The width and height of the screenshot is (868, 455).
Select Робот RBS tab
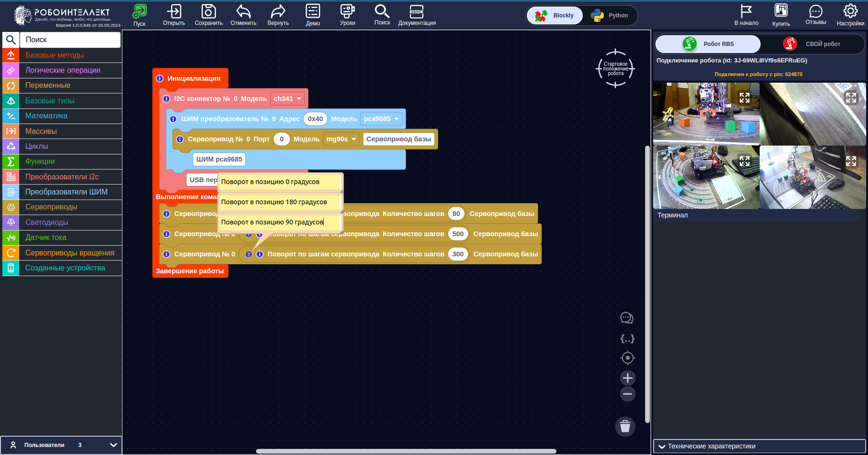point(708,44)
